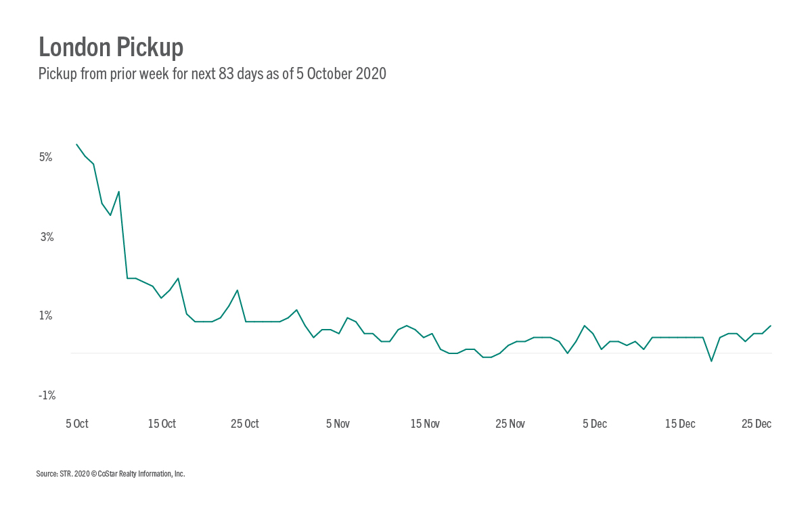Select the -1% y-axis label
The width and height of the screenshot is (812, 505).
pyautogui.click(x=46, y=395)
